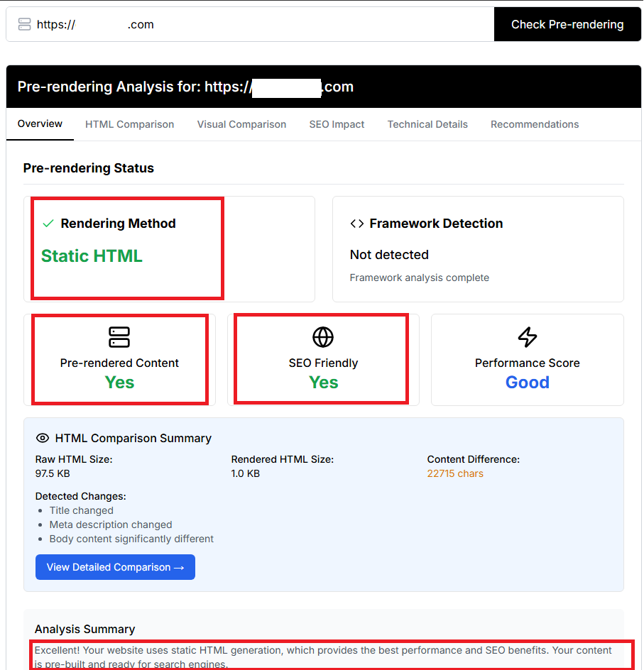Open the Visual Comparison tab

tap(241, 124)
